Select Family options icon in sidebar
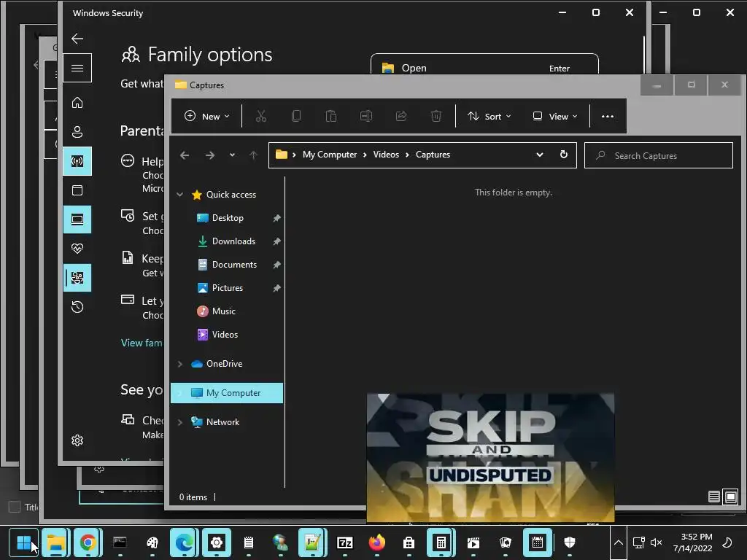The height and width of the screenshot is (560, 747). coord(77,278)
